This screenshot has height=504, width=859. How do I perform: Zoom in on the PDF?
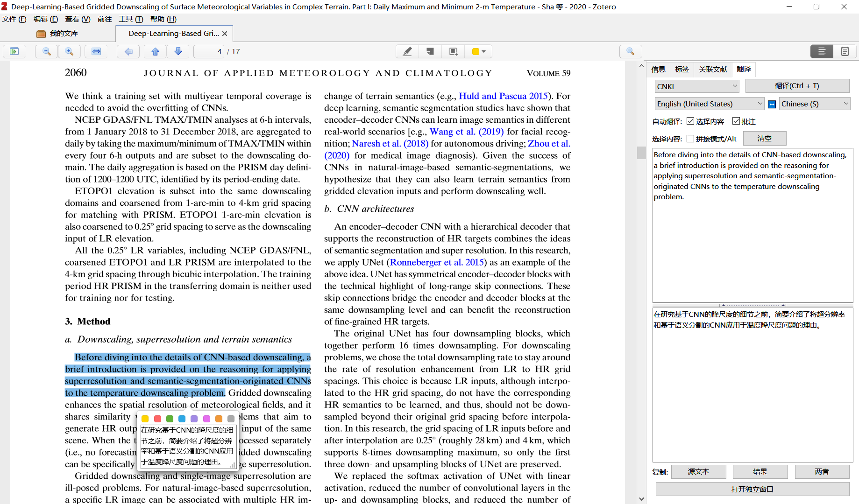click(x=69, y=51)
